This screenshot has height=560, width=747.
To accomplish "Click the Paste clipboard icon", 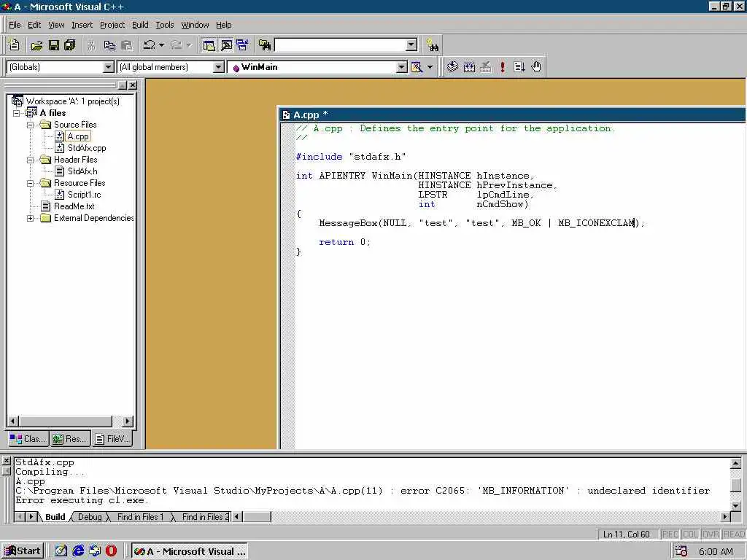I will [127, 45].
